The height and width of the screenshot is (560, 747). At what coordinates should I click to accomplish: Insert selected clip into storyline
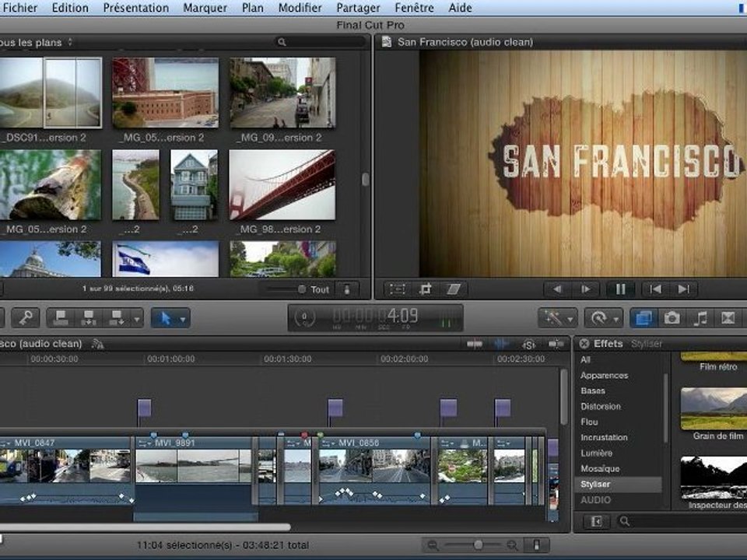point(89,317)
